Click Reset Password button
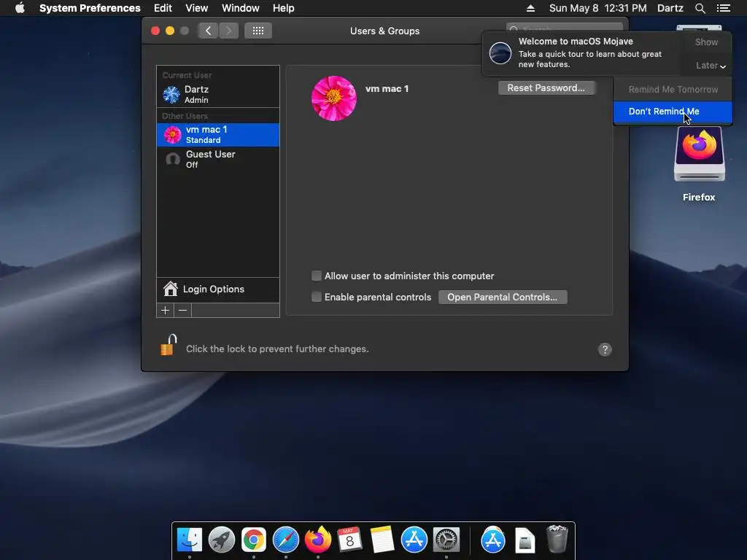The height and width of the screenshot is (560, 747). point(546,87)
